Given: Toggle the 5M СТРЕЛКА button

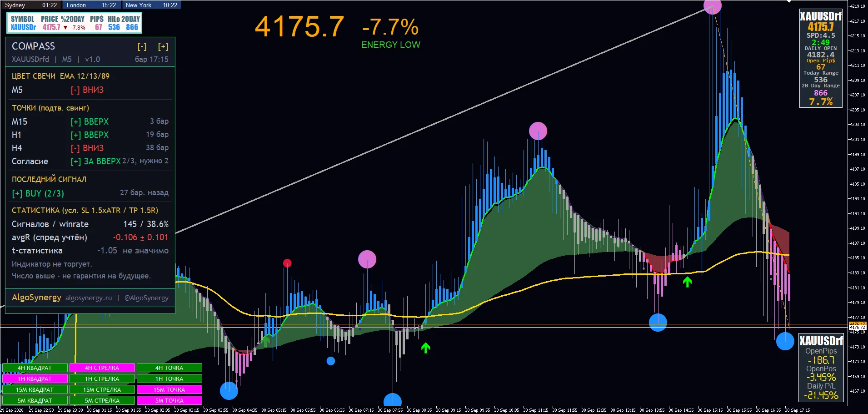Looking at the screenshot, I should pyautogui.click(x=102, y=400).
